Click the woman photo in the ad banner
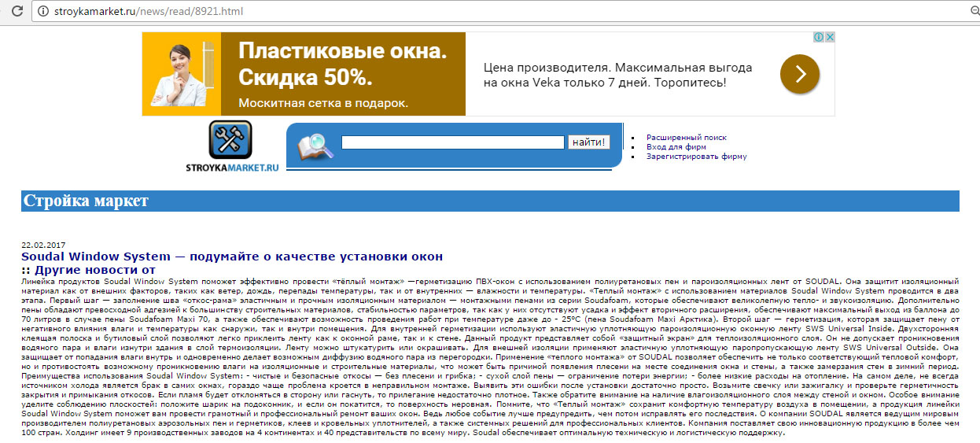 [182, 74]
